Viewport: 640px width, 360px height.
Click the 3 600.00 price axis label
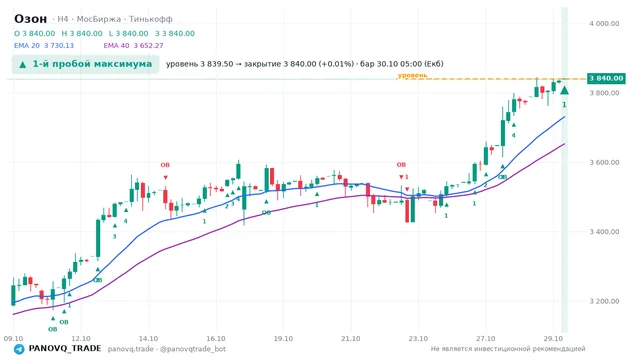tap(604, 162)
